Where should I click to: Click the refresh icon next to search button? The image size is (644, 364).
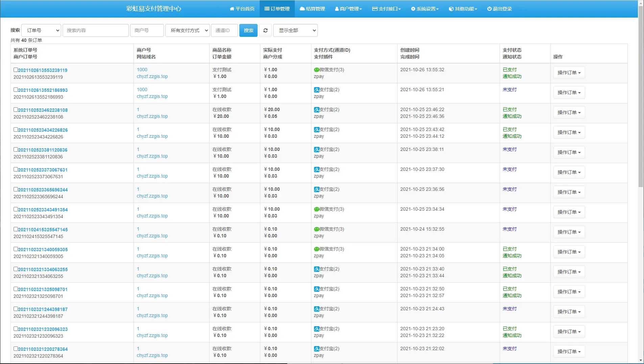265,30
